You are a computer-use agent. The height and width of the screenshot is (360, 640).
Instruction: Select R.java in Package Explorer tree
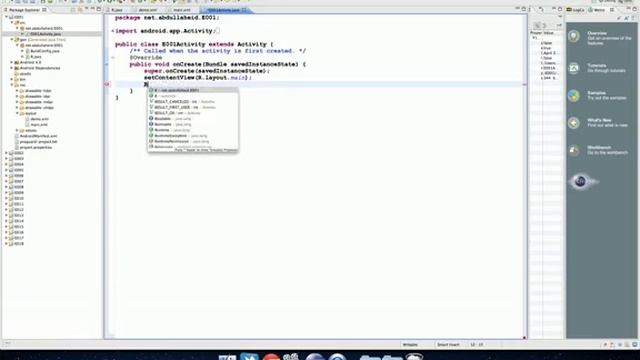tap(36, 57)
